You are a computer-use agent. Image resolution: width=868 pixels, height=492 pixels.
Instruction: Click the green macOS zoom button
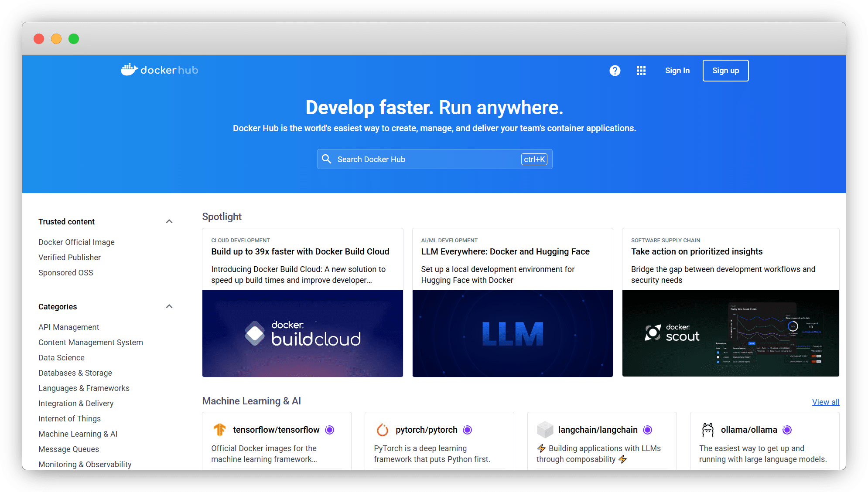[74, 39]
